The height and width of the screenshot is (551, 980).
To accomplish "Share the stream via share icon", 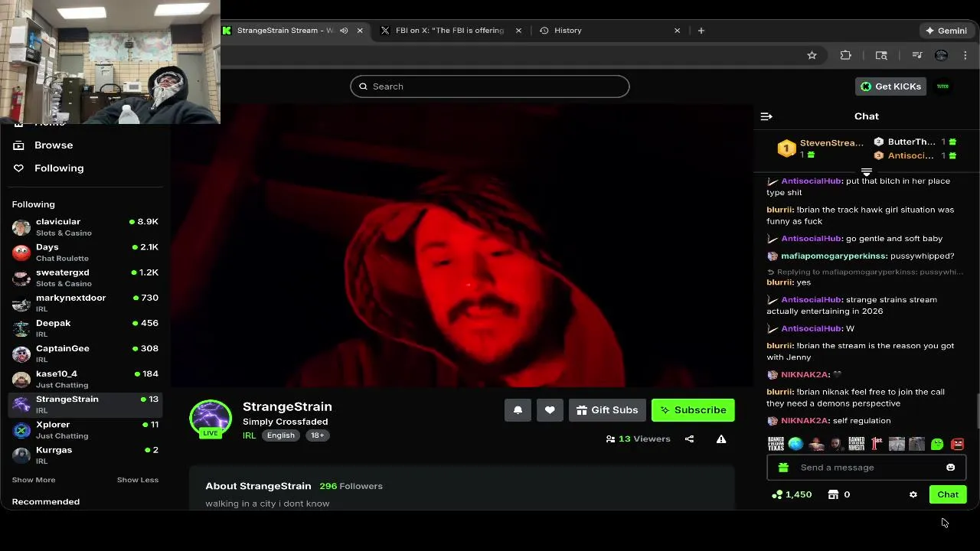I will click(x=689, y=439).
